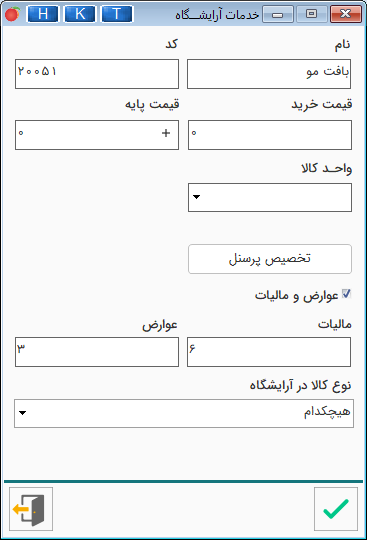Viewport: 367px width, 540px height.
Task: Click the T button in title bar
Action: tap(117, 14)
